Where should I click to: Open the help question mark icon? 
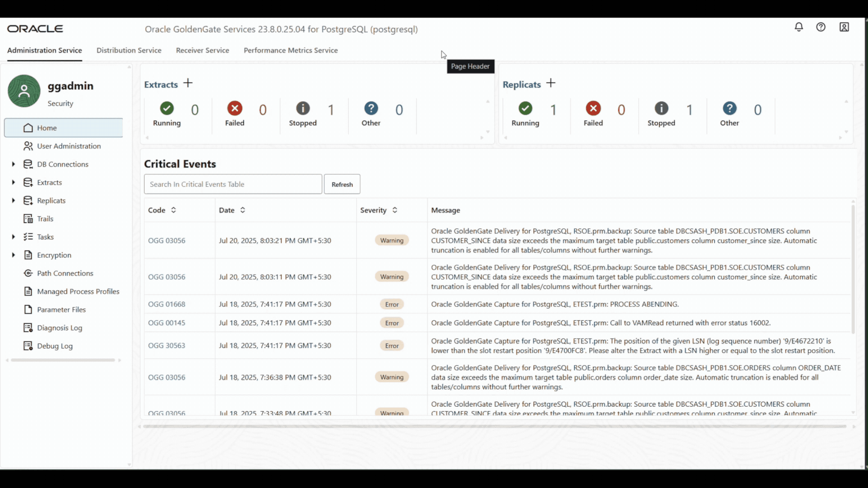coord(821,27)
